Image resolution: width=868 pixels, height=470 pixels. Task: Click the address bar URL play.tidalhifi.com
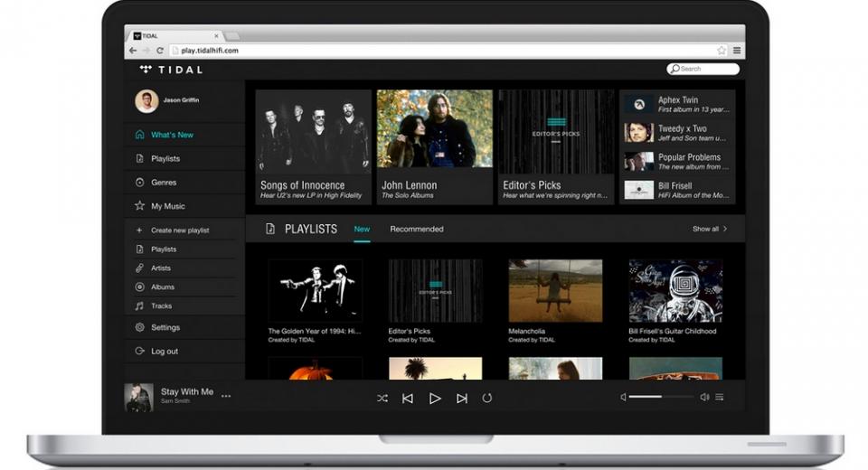pyautogui.click(x=210, y=51)
